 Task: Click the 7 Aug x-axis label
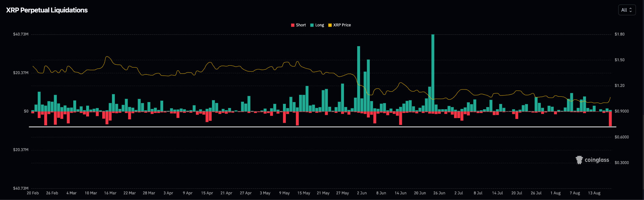(x=575, y=193)
